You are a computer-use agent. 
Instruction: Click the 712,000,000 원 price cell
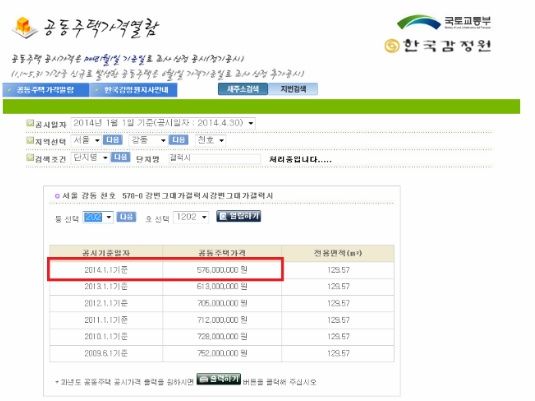[222, 320]
